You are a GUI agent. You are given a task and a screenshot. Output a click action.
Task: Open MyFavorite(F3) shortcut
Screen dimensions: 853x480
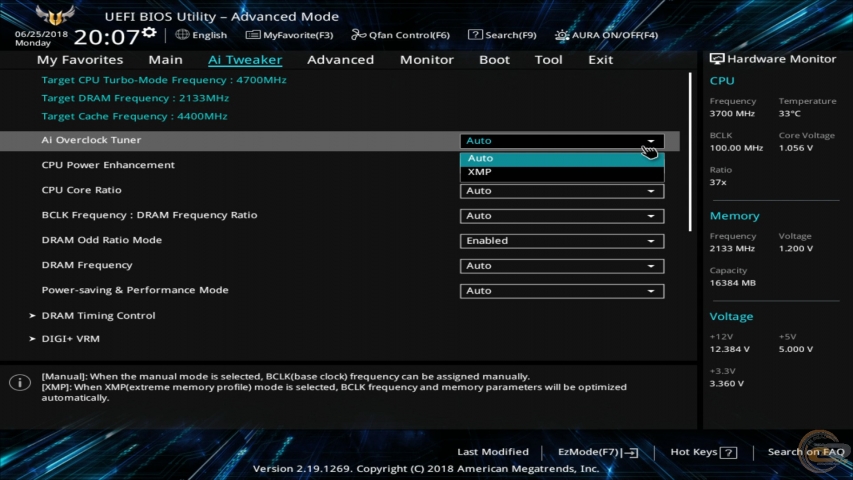pos(289,35)
